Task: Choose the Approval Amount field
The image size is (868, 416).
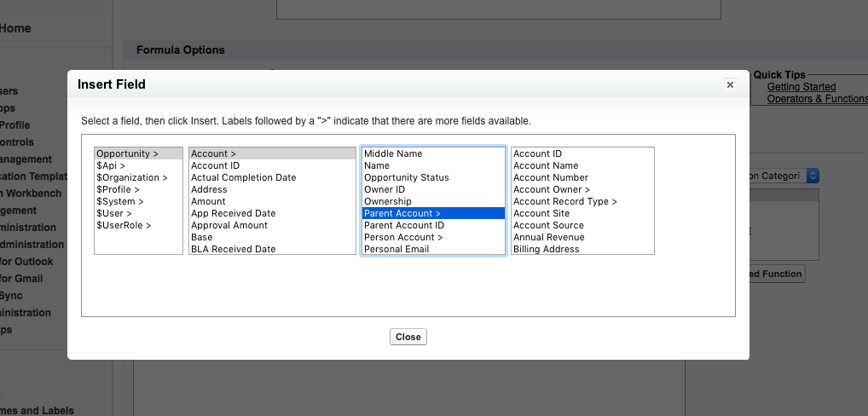Action: (229, 225)
